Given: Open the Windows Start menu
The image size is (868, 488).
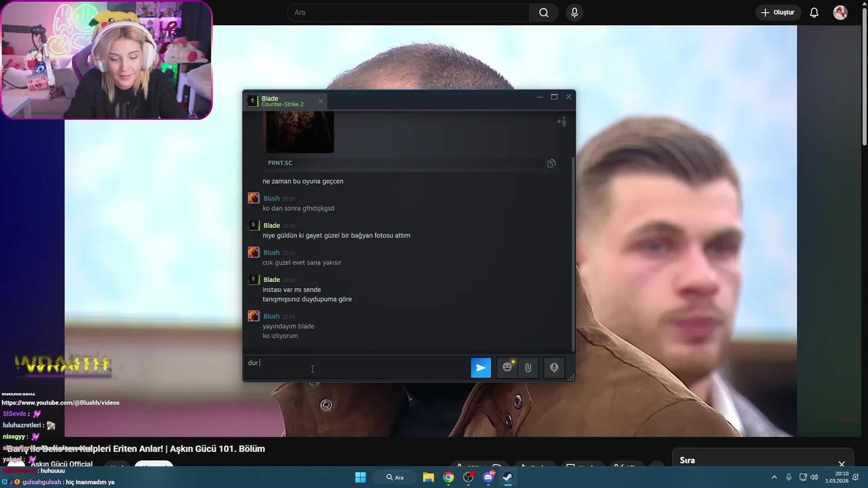Looking at the screenshot, I should 361,477.
